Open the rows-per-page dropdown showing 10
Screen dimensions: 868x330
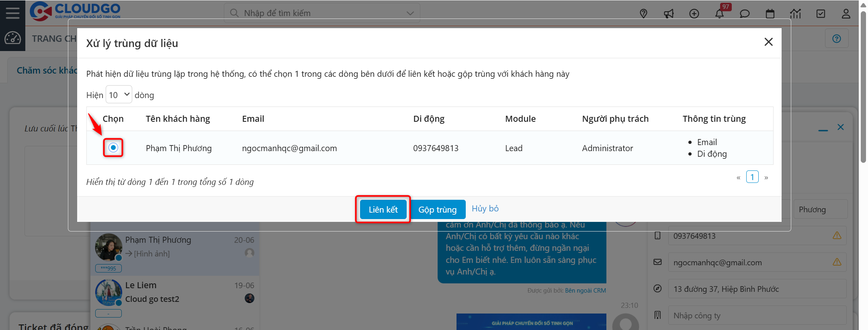(119, 95)
